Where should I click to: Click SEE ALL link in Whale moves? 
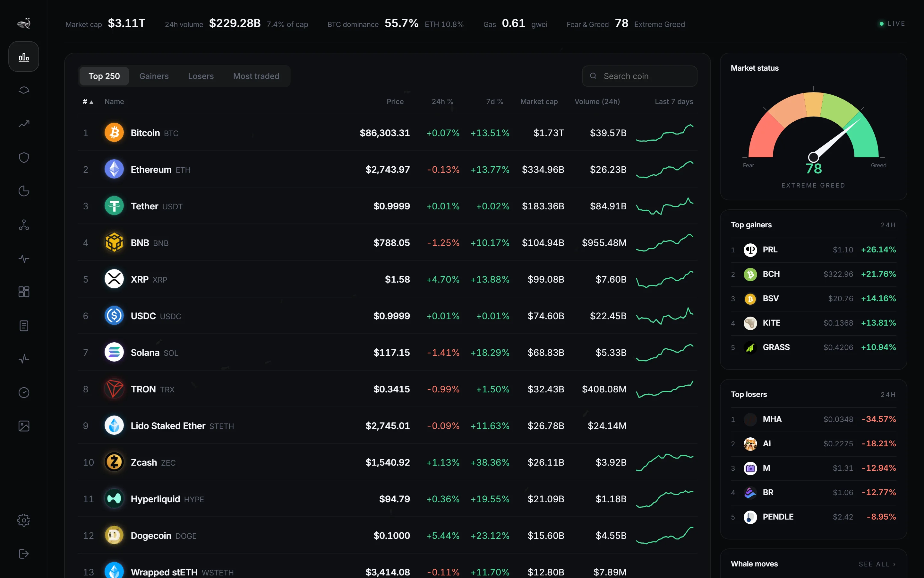pyautogui.click(x=877, y=564)
